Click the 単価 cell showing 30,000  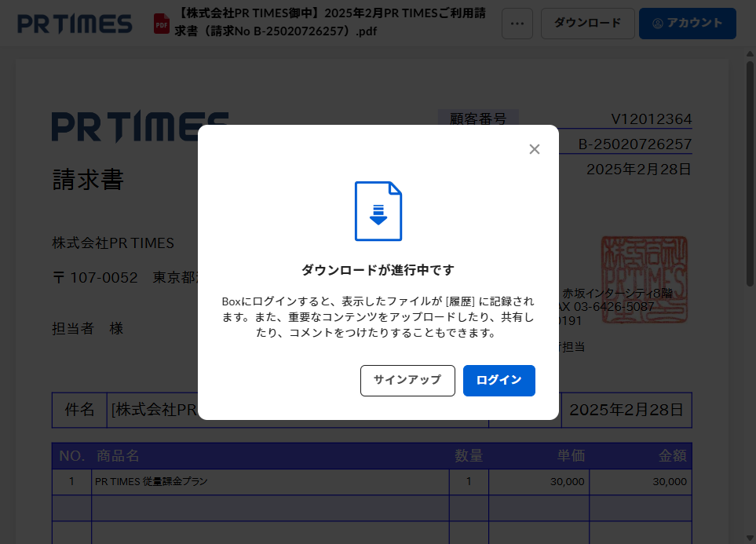pos(539,481)
